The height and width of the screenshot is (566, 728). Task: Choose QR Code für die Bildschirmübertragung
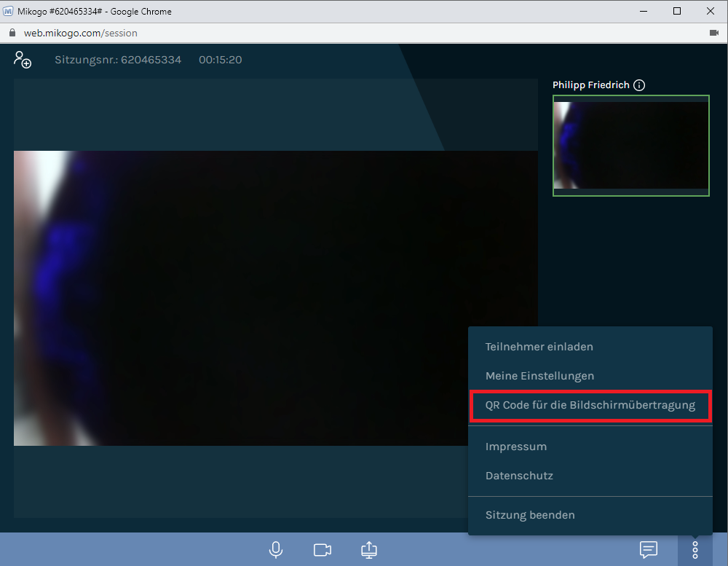click(590, 405)
